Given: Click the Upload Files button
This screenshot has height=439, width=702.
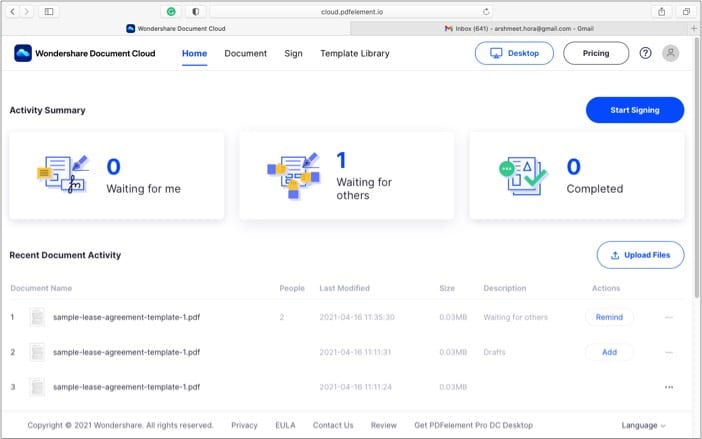Looking at the screenshot, I should 640,255.
